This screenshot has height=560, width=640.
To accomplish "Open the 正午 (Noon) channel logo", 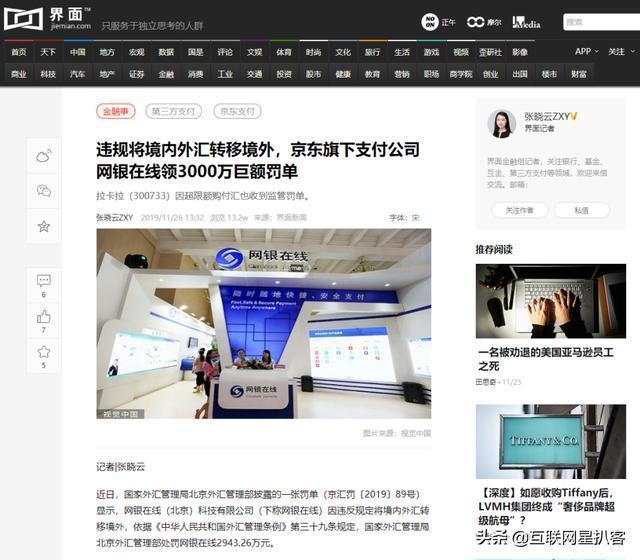I will click(x=438, y=22).
